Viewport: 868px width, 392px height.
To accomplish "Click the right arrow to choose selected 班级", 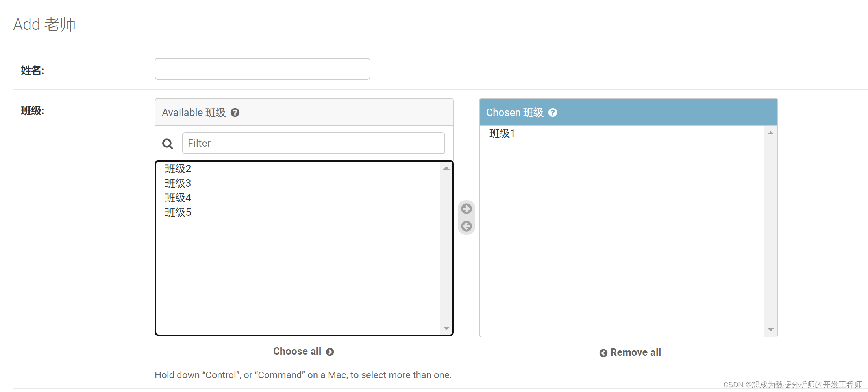I will [x=466, y=209].
